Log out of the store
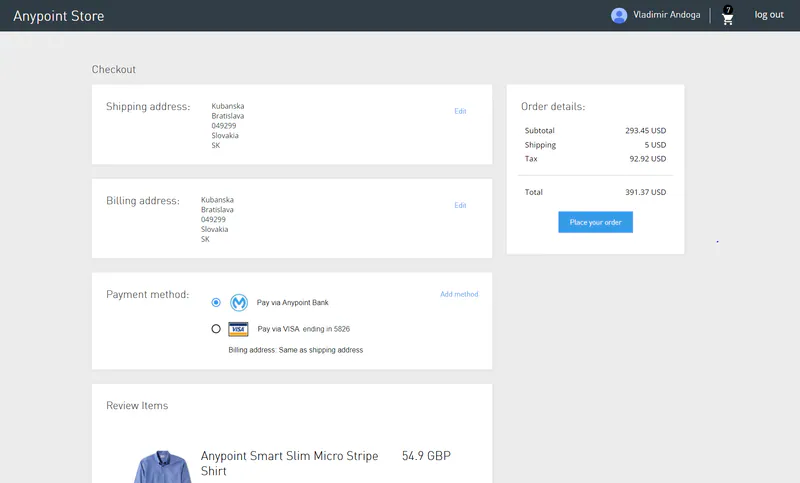Screen dimensions: 800x483 769,15
